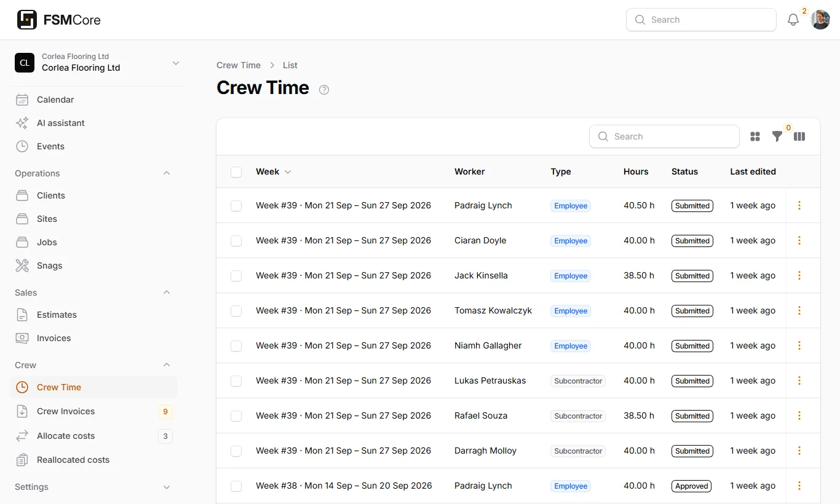Screen dimensions: 840x504
Task: Expand the Settings section
Action: coord(167,487)
